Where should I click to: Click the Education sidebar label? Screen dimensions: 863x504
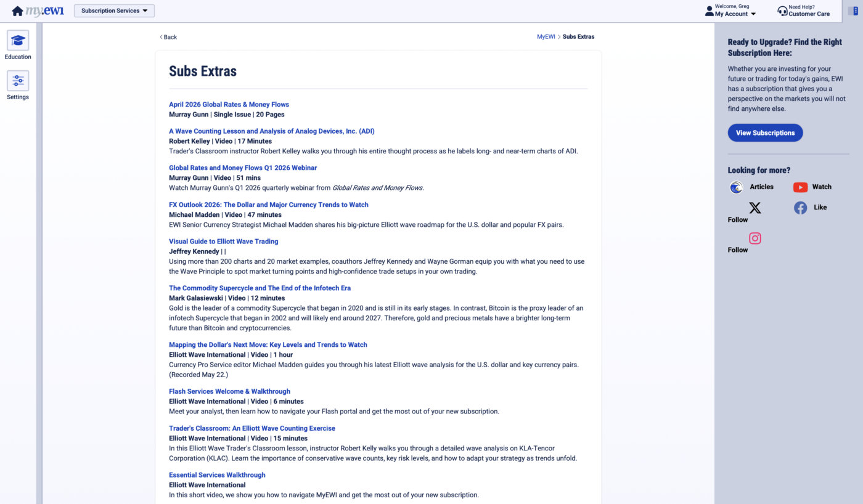(x=18, y=57)
